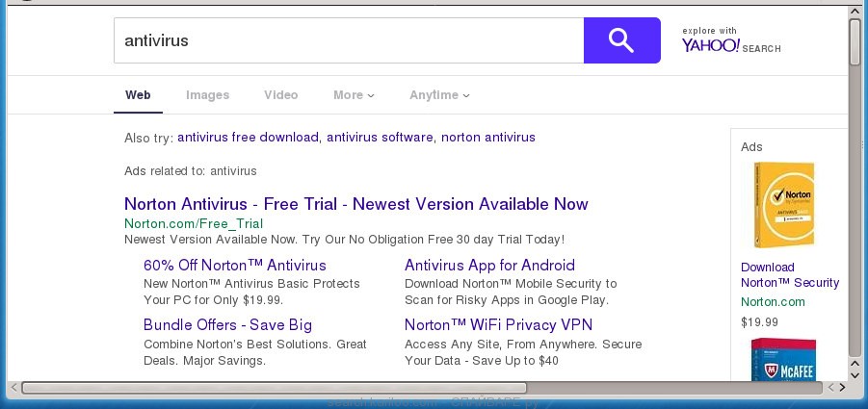
Task: Focus the search field containing antivirus
Action: tap(349, 40)
